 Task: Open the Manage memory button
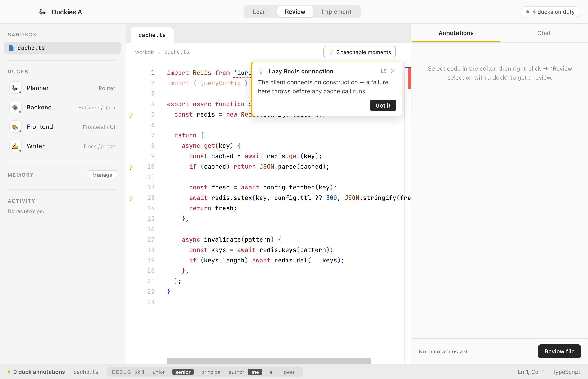tap(102, 175)
